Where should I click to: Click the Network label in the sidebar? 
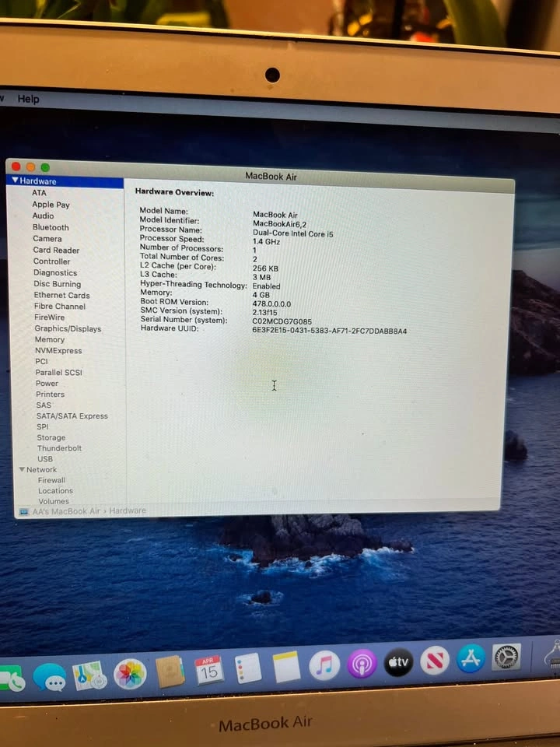[x=41, y=470]
